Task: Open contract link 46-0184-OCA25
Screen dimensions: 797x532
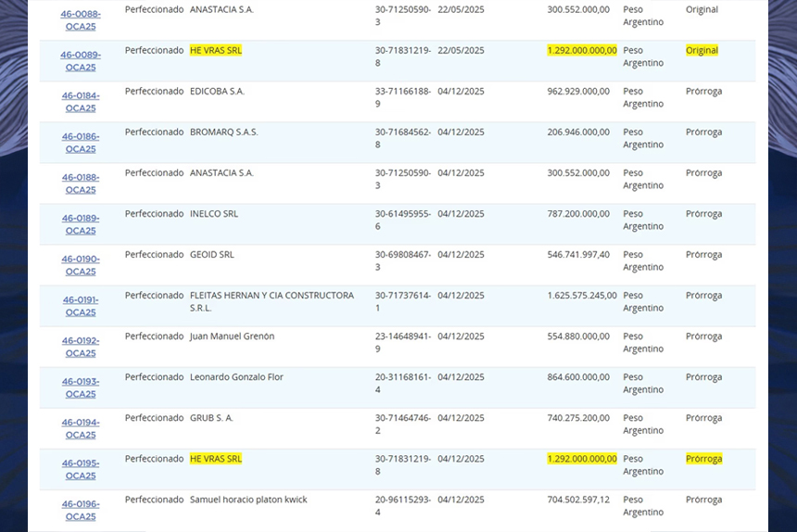Action: (81, 102)
